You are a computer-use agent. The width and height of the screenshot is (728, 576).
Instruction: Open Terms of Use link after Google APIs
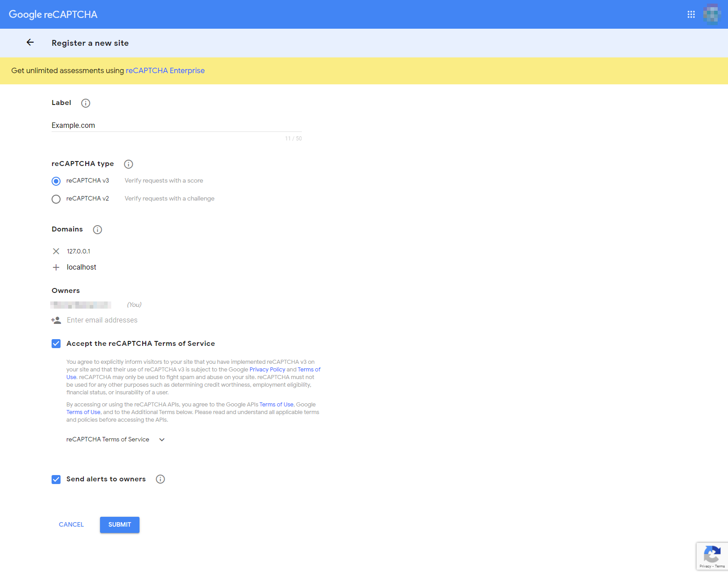(x=276, y=405)
